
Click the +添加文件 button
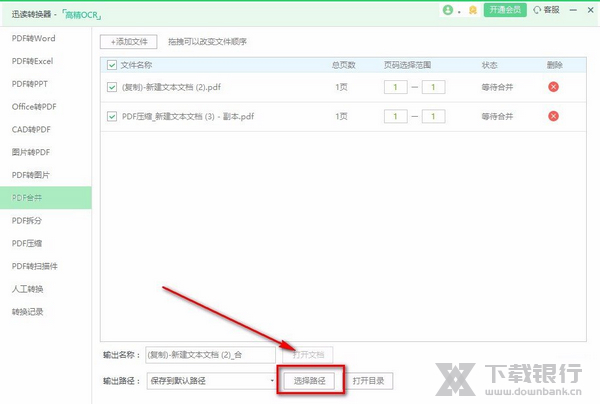coord(129,42)
